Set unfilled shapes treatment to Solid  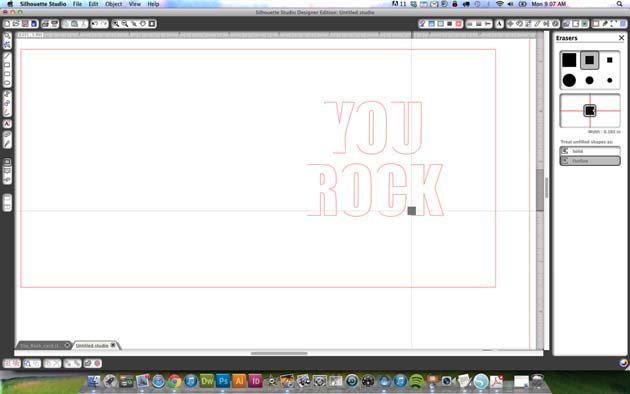[590, 151]
